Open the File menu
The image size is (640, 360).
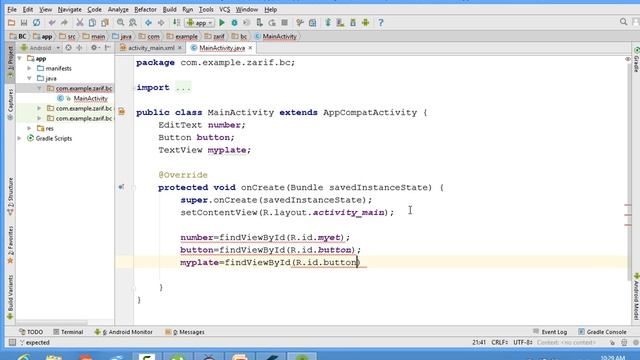click(x=12, y=9)
